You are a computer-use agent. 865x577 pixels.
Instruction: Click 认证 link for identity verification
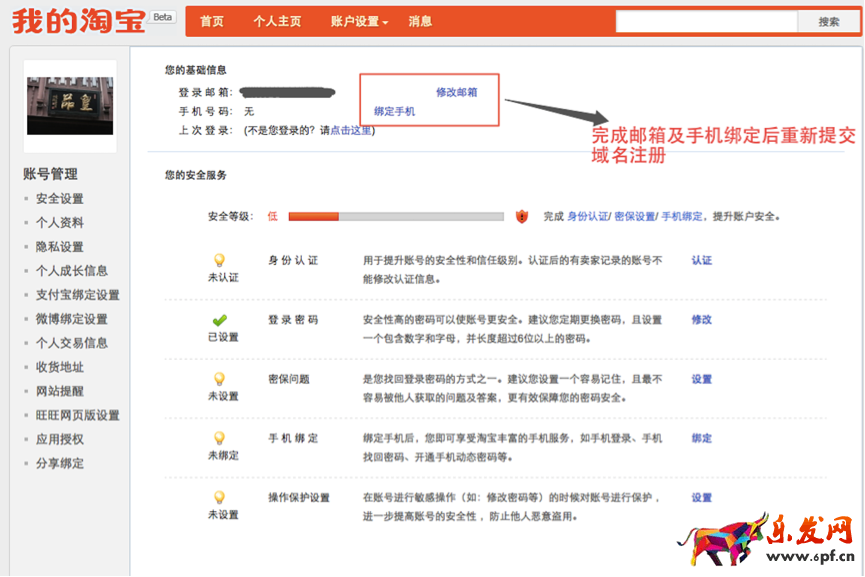[701, 260]
